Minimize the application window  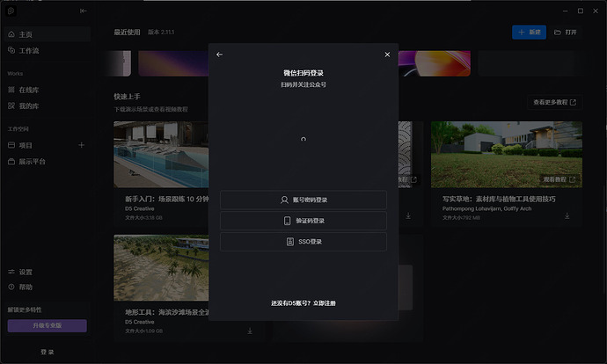coord(565,11)
